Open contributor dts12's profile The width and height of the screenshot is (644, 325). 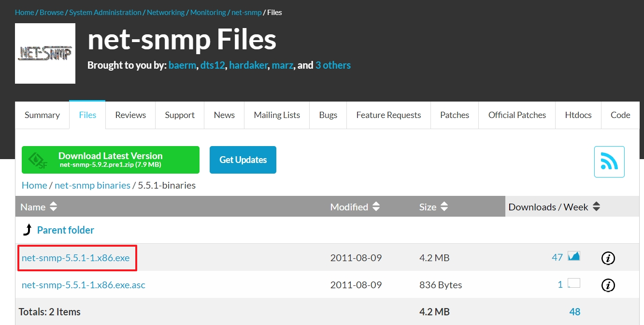pyautogui.click(x=213, y=65)
